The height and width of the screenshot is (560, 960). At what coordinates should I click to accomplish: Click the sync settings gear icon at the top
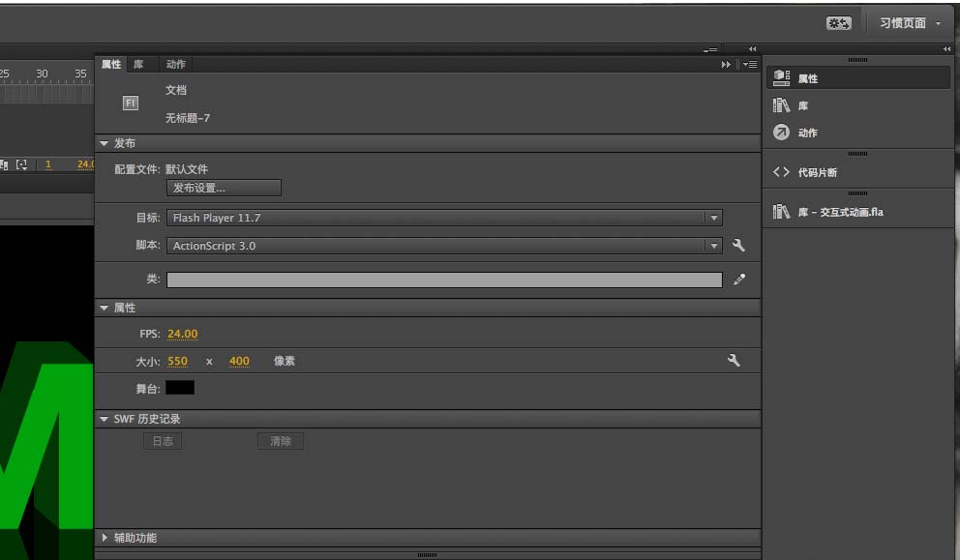[838, 23]
